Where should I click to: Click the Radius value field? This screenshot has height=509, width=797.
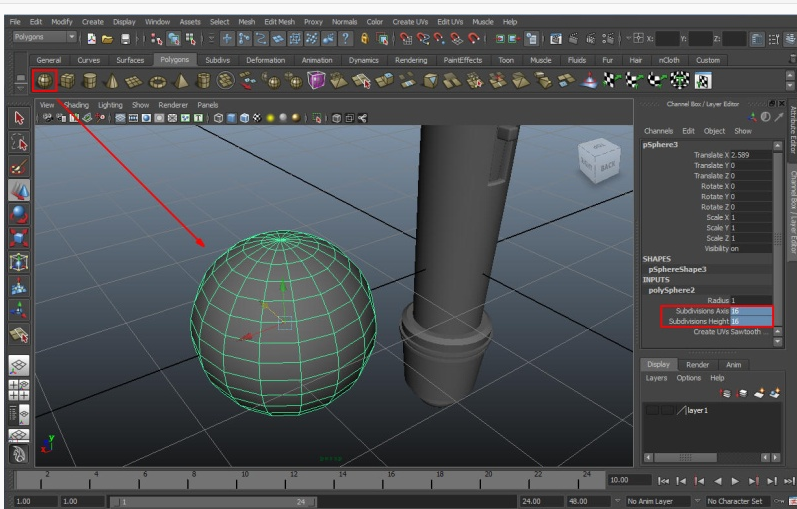[x=751, y=301]
